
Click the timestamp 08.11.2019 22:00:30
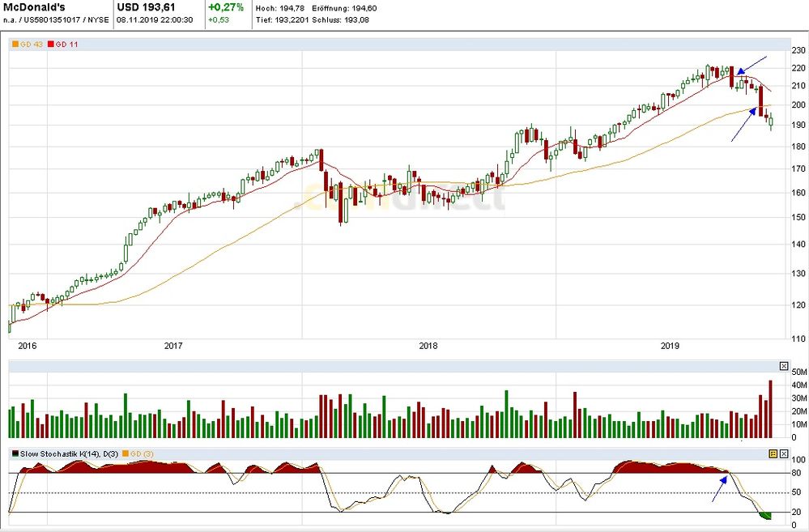click(x=155, y=20)
